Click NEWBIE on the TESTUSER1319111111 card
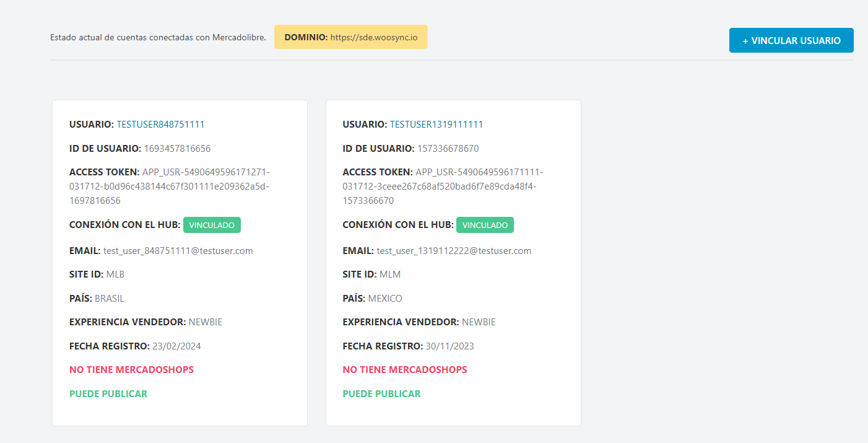Screen dimensions: 868x443 (479, 322)
